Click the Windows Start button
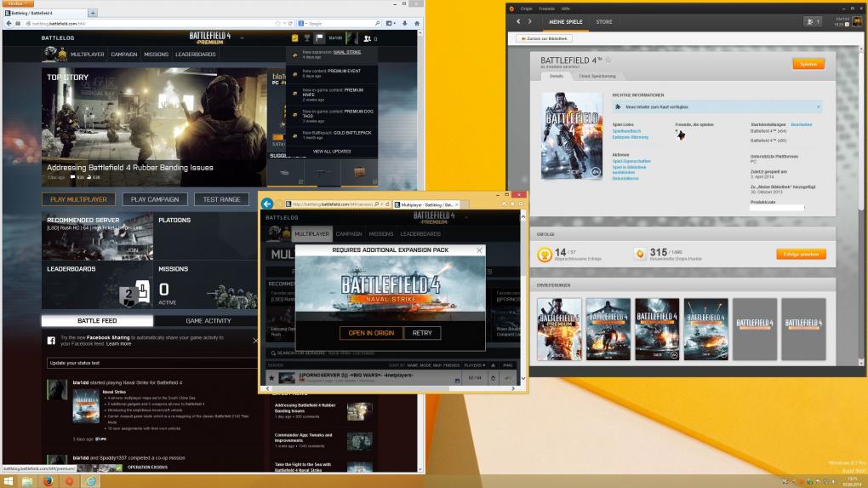 [9, 481]
